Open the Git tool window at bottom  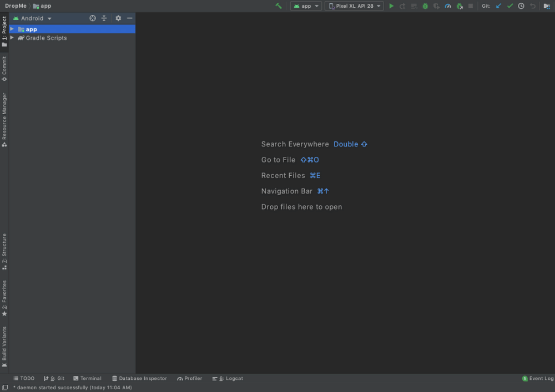[54, 378]
